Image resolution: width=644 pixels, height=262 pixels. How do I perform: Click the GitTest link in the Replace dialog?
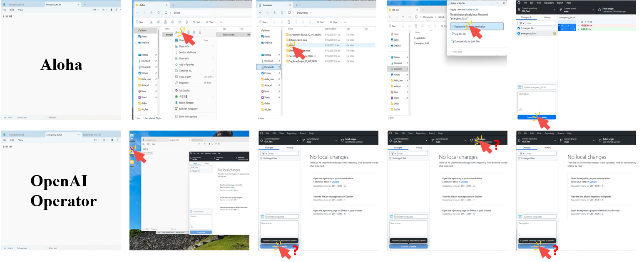click(x=467, y=10)
